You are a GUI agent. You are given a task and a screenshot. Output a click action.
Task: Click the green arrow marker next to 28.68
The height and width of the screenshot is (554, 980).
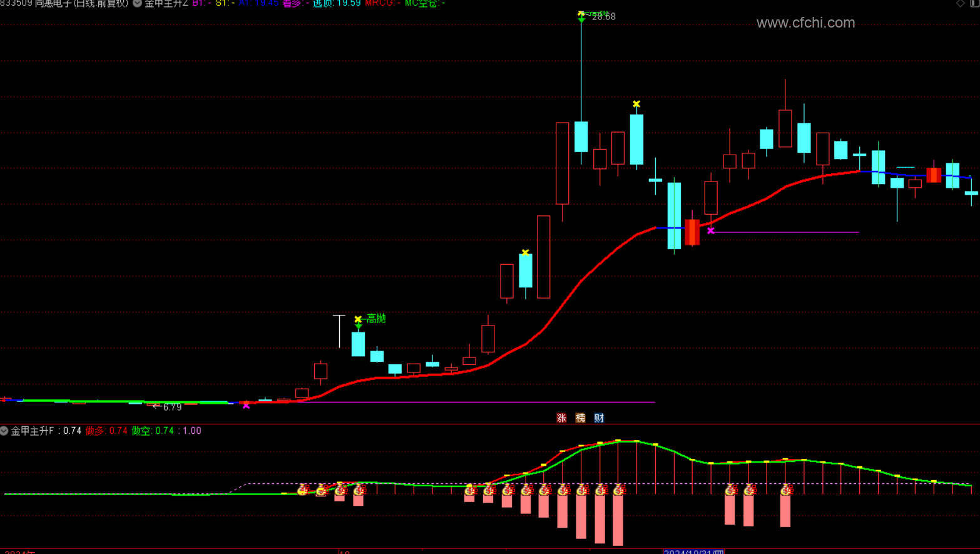(581, 18)
